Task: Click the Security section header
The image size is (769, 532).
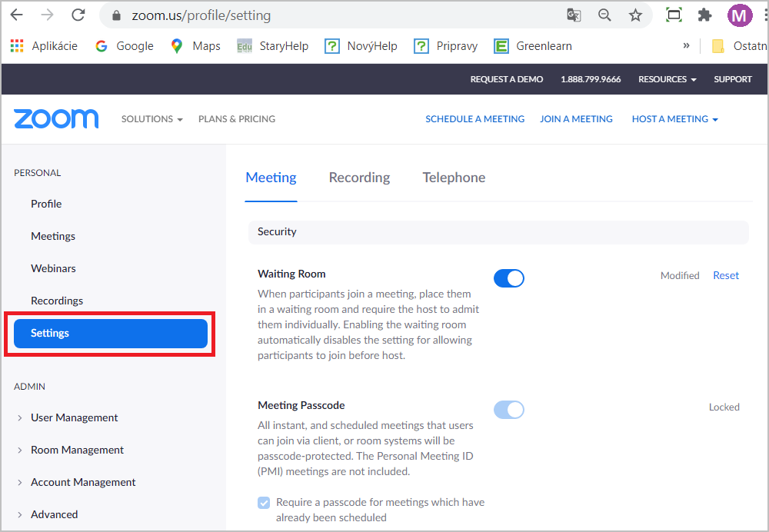Action: pos(498,232)
